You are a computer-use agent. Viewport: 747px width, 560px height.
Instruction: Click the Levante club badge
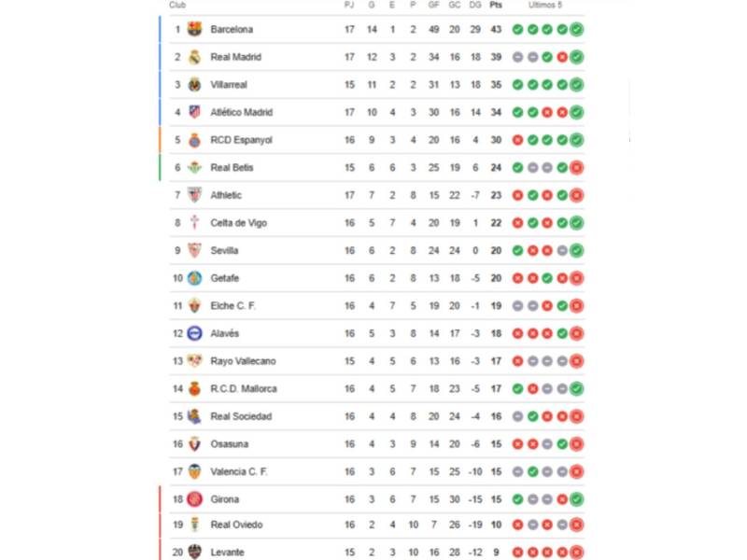(x=196, y=552)
